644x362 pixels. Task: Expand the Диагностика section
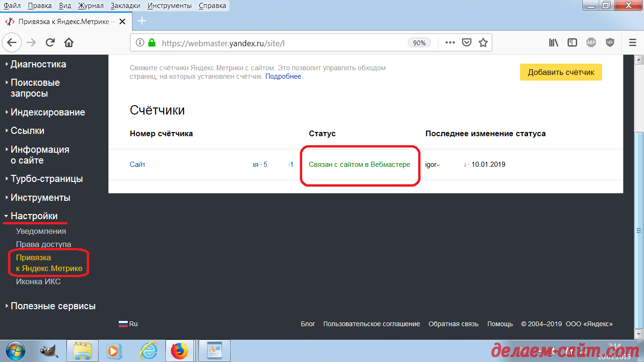click(38, 64)
